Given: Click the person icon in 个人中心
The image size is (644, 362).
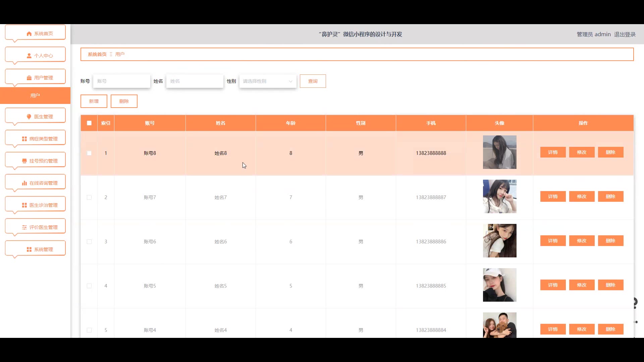Looking at the screenshot, I should (x=29, y=56).
